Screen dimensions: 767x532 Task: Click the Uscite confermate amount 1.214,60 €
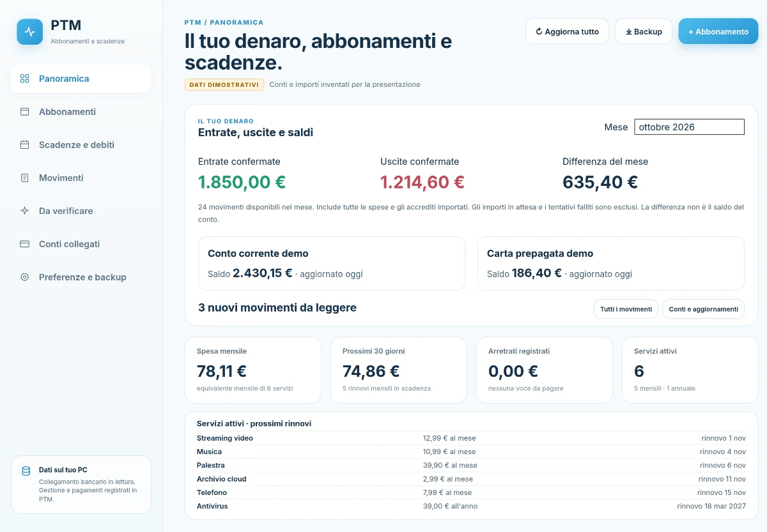click(x=422, y=182)
